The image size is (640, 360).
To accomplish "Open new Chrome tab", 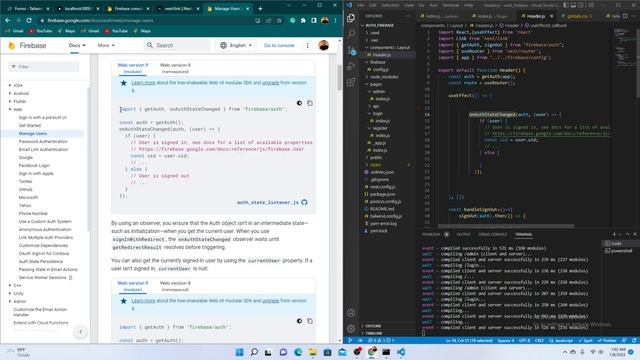I will coord(260,9).
